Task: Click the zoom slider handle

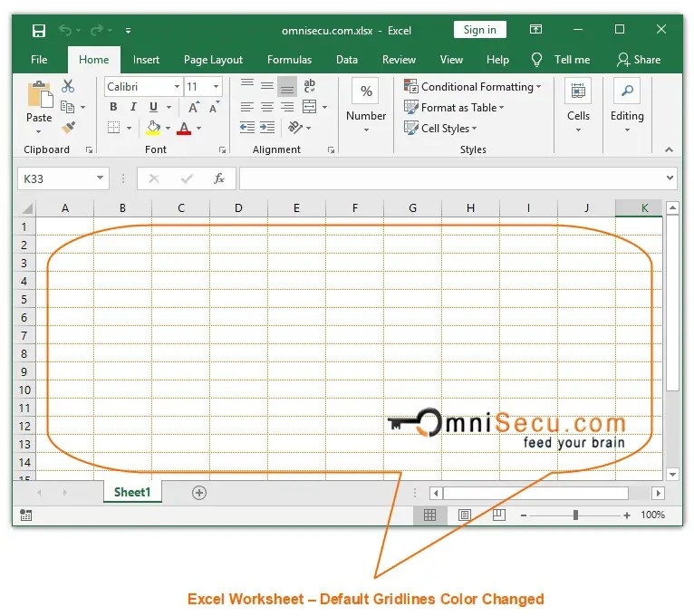Action: click(575, 515)
